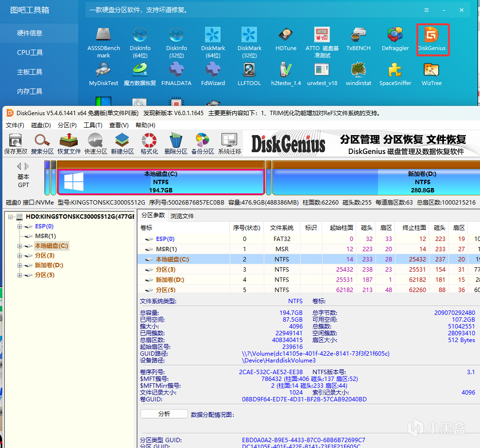Expand the 分区(3) tree node
Viewport: 480px width, 448px height.
pos(19,256)
